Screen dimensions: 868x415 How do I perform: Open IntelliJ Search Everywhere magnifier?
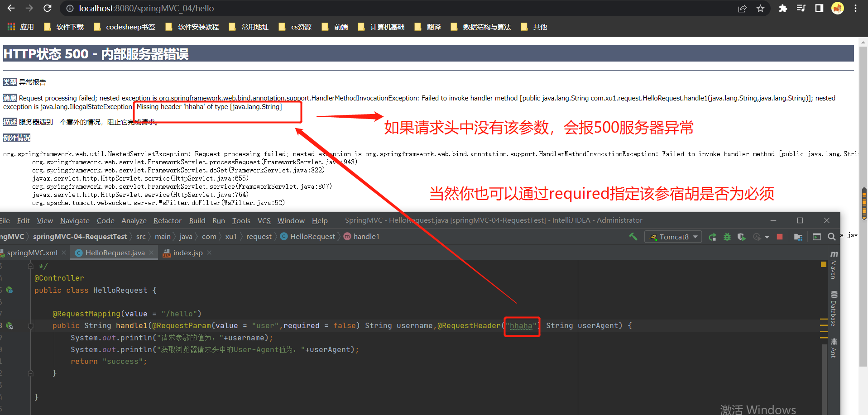point(831,237)
